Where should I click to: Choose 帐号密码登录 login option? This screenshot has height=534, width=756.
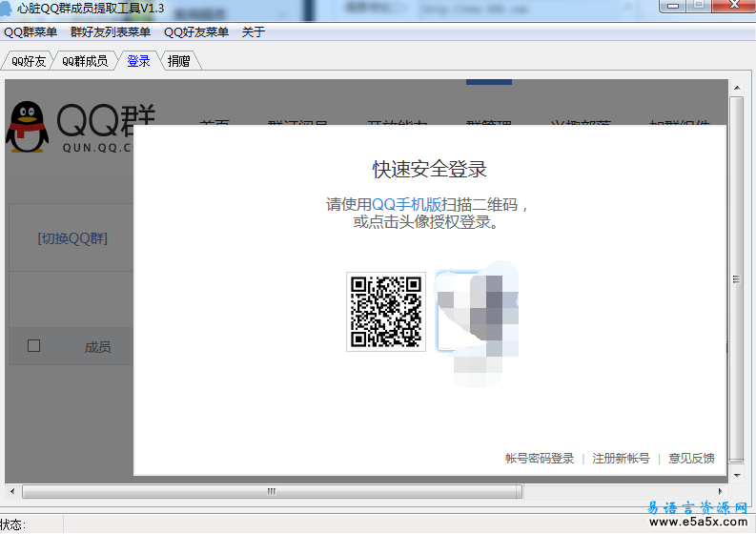point(540,459)
